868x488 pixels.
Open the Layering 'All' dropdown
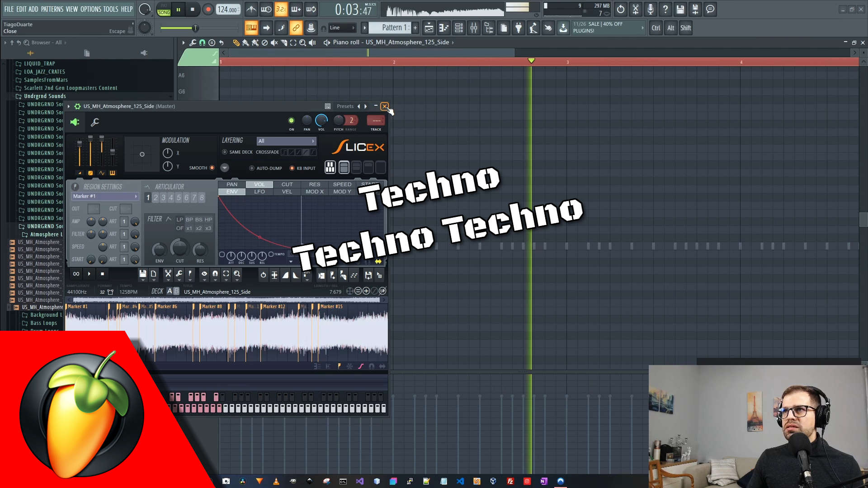[286, 141]
